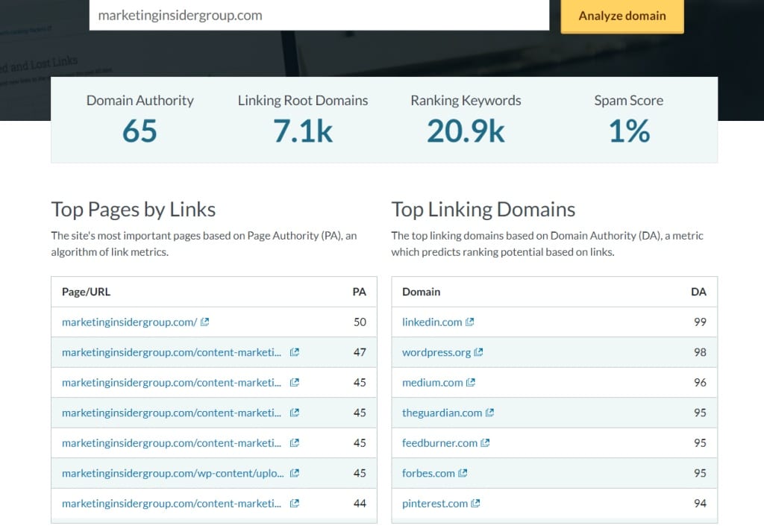Viewport: 764px width, 532px height.
Task: Open external link icon next to forbes.com
Action: click(463, 473)
